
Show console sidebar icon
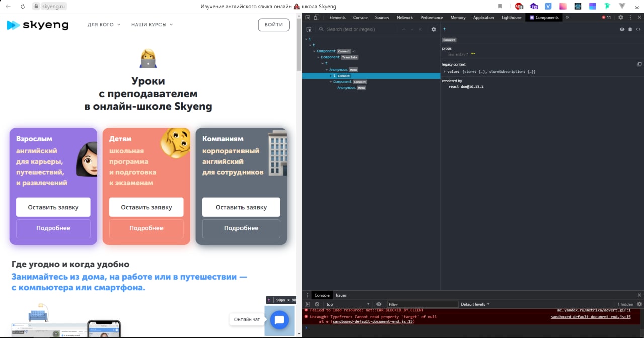(308, 304)
